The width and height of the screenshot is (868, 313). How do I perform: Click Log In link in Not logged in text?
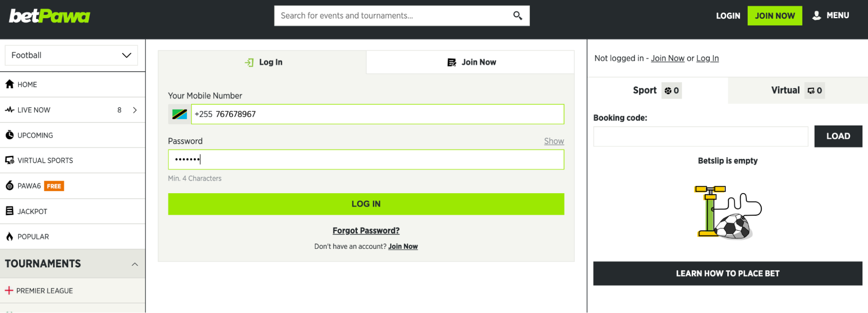707,58
